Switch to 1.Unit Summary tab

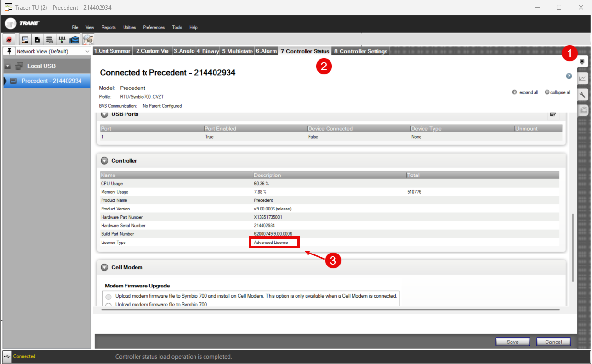point(113,51)
